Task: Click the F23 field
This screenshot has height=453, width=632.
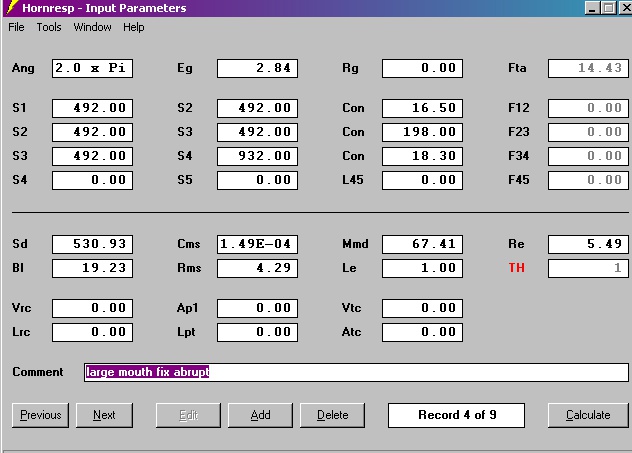Action: click(x=588, y=132)
